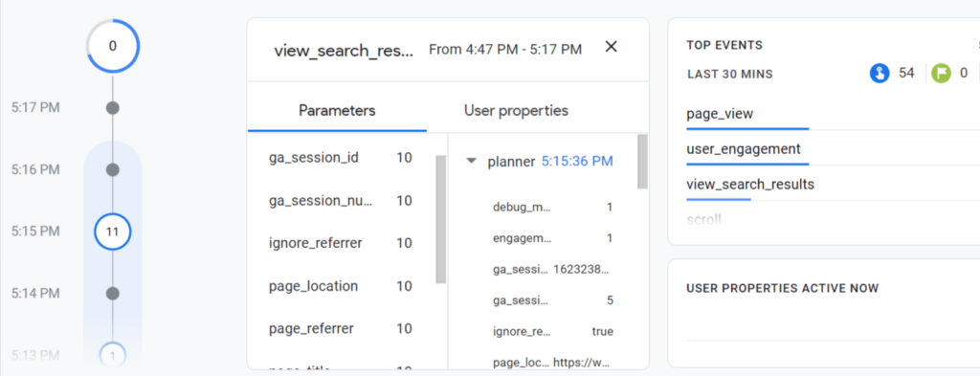The width and height of the screenshot is (980, 376).
Task: Click the 1 event bubble at 5:13 PM
Action: pyautogui.click(x=113, y=355)
